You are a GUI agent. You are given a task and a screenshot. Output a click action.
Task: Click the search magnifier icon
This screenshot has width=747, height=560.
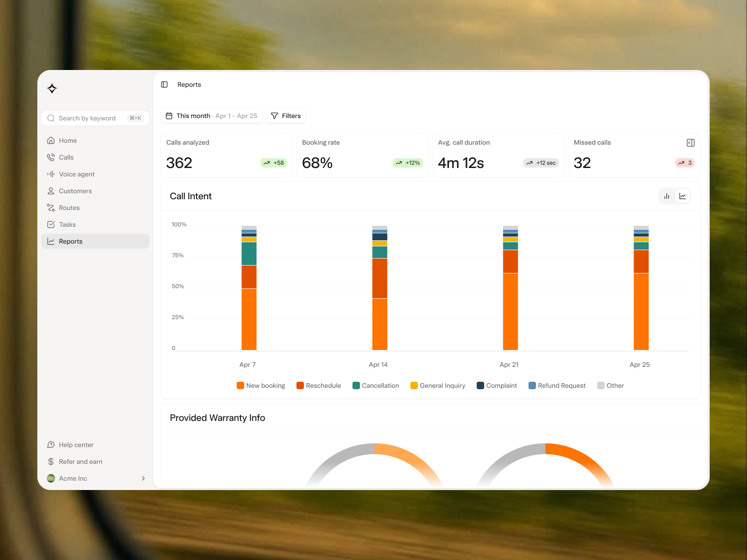coord(51,118)
